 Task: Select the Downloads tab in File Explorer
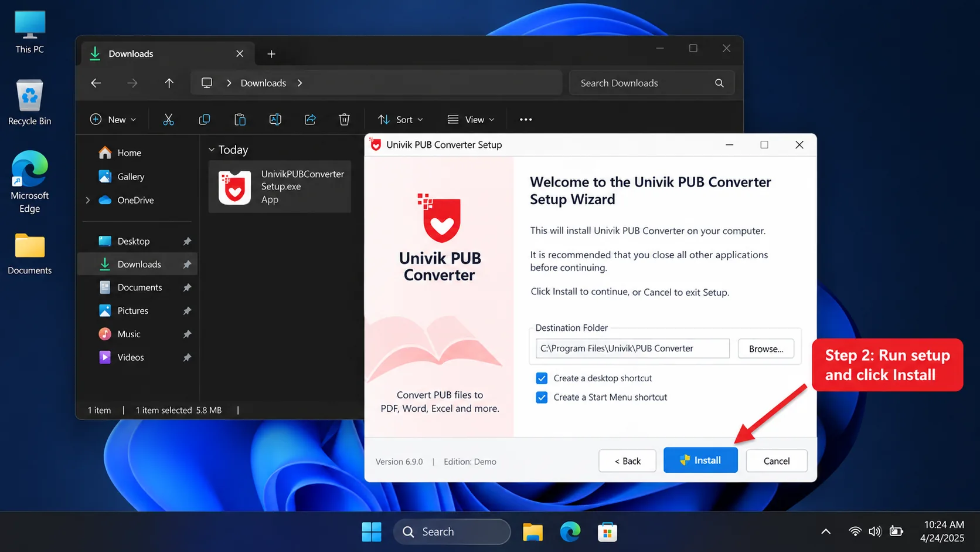pyautogui.click(x=167, y=54)
